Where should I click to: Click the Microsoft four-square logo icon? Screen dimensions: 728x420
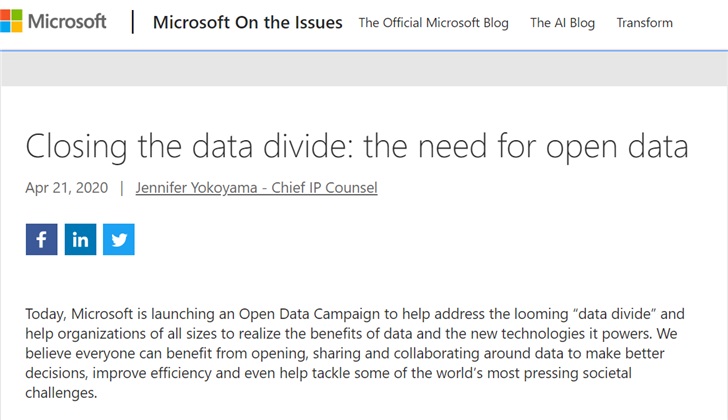13,22
